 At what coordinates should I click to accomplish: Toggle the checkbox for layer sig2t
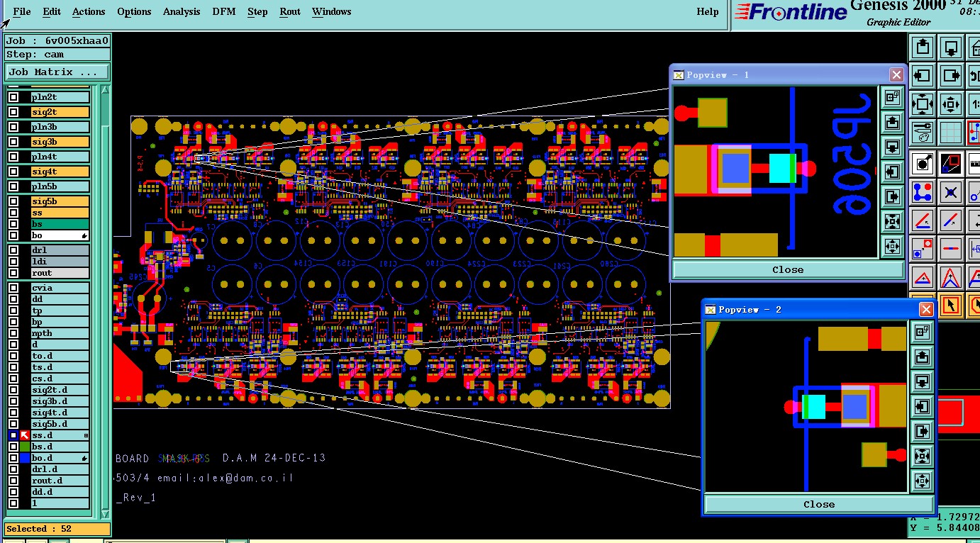[13, 112]
